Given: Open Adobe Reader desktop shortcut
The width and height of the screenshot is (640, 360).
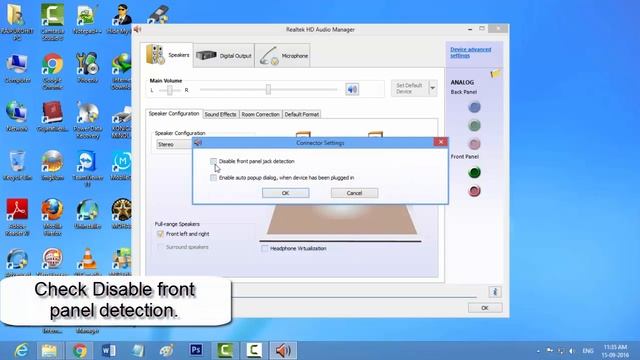Looking at the screenshot, I should (x=17, y=217).
